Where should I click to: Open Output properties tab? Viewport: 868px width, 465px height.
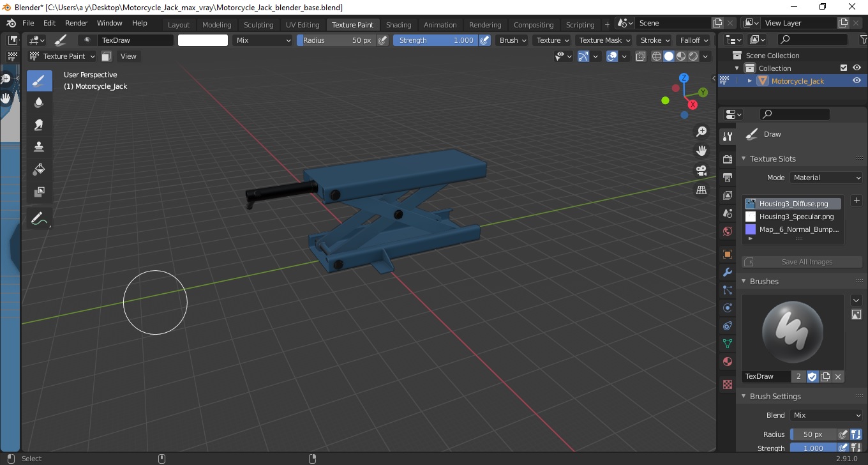[x=727, y=177]
